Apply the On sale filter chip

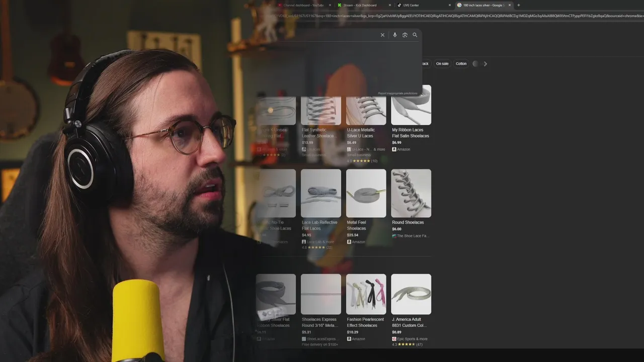442,64
